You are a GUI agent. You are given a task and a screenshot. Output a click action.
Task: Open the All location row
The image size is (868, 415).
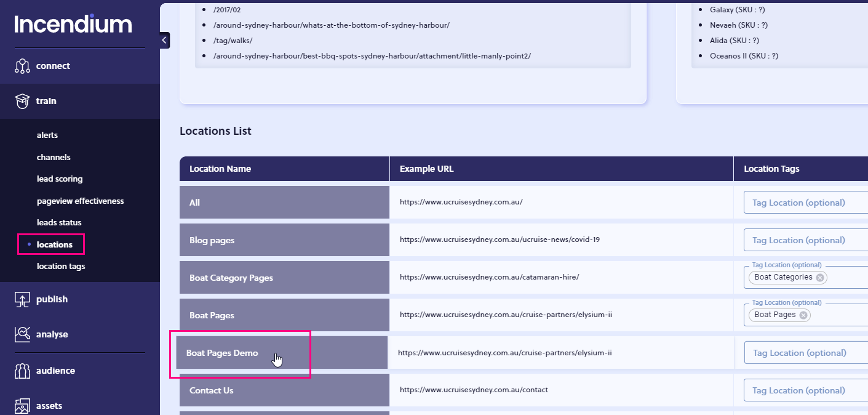tap(284, 203)
